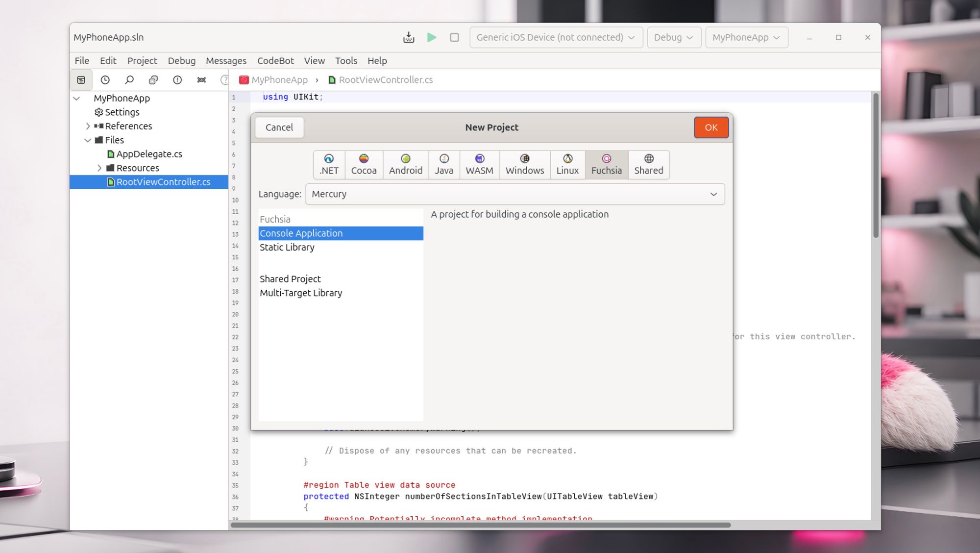Choose the Java platform tab
The image size is (980, 553).
pos(444,165)
